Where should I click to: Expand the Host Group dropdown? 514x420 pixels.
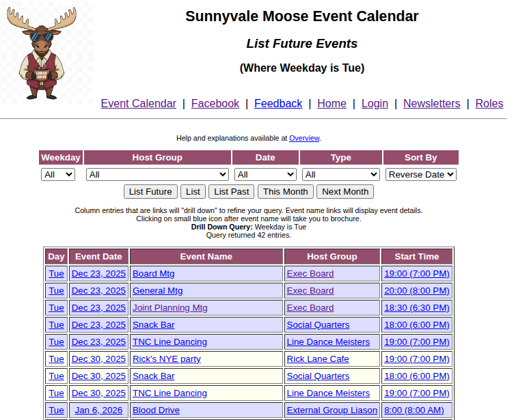pos(157,175)
